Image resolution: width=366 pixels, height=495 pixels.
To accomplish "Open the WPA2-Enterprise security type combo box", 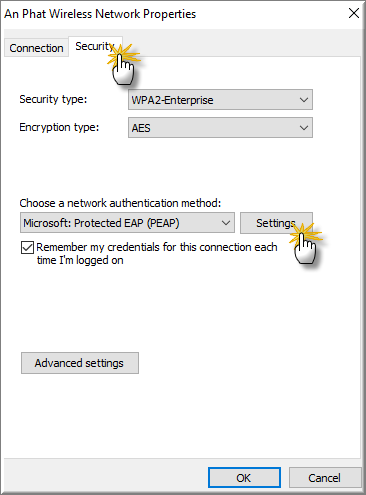I will click(220, 100).
